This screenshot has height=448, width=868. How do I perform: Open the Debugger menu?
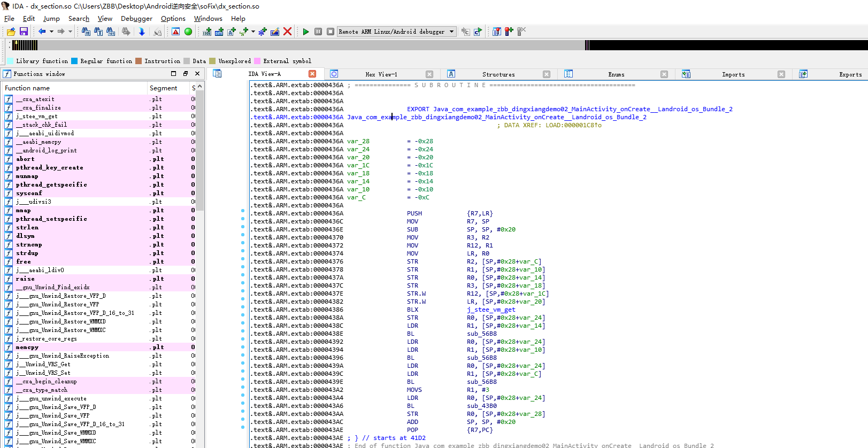pyautogui.click(x=136, y=19)
